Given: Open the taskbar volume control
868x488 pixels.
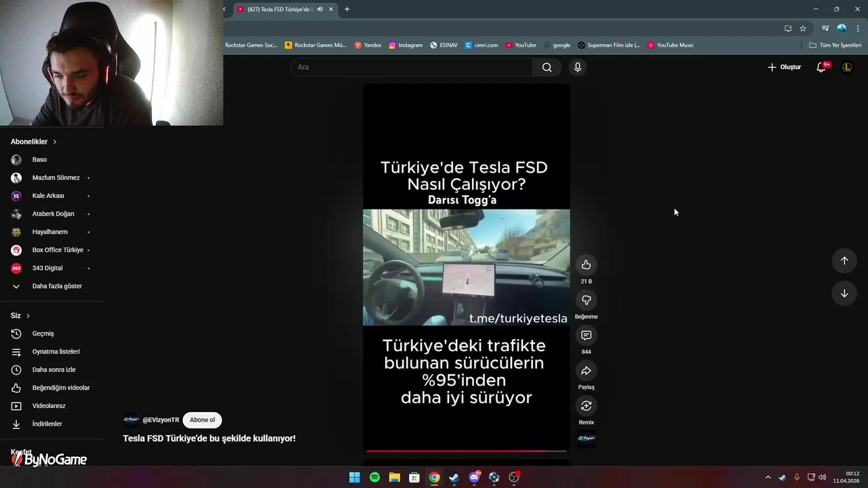Looking at the screenshot, I should (x=823, y=478).
